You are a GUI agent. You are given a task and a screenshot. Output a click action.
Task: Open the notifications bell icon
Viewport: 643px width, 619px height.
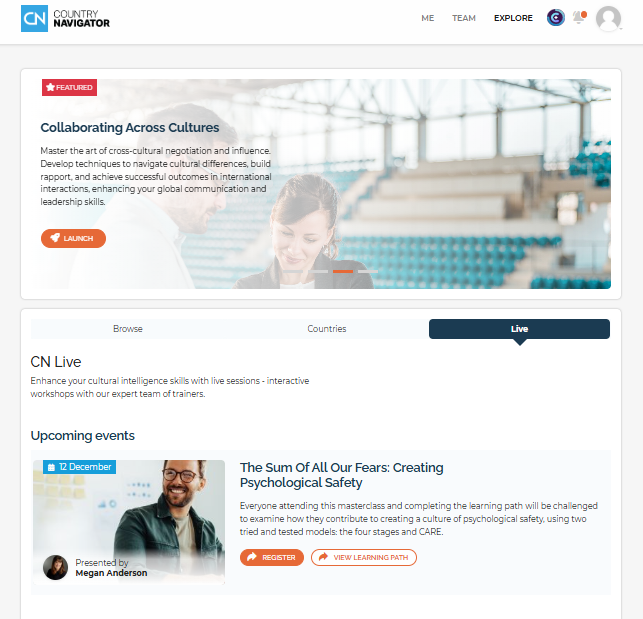pyautogui.click(x=579, y=18)
